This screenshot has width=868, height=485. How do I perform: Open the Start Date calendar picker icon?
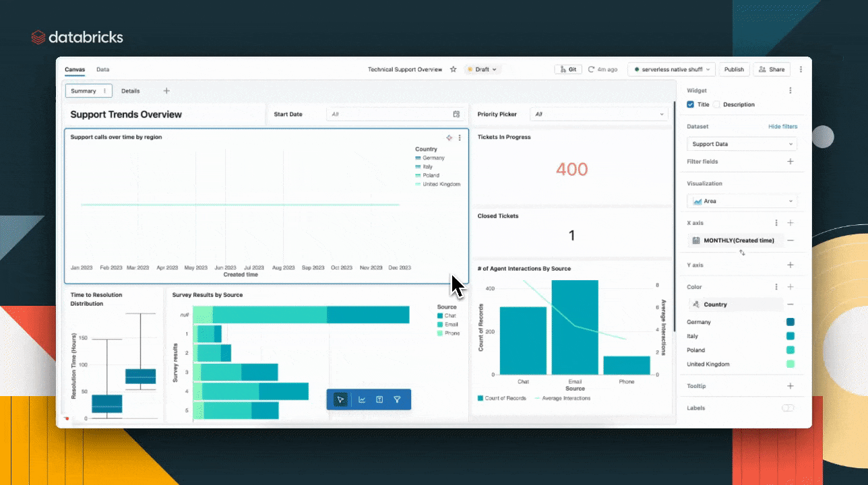(x=456, y=115)
